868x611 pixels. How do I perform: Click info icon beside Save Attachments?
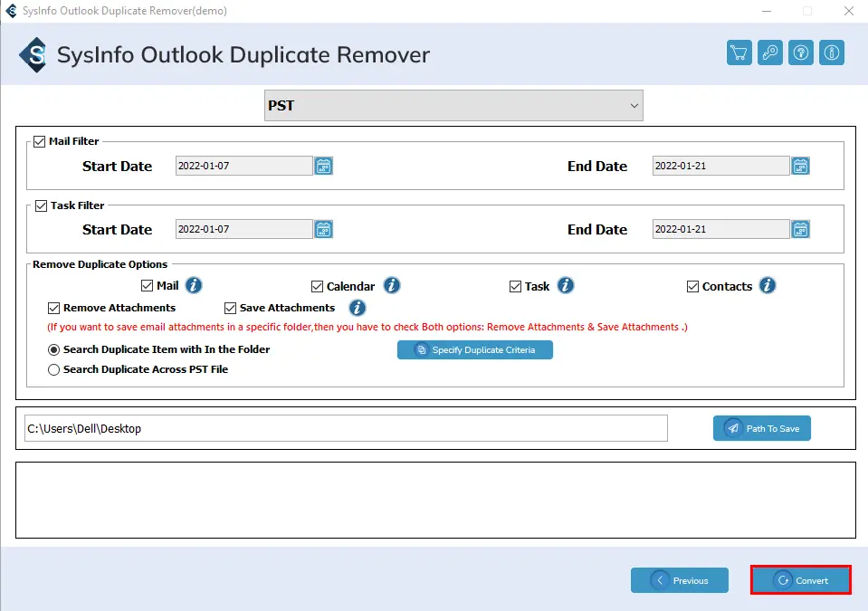pos(358,308)
